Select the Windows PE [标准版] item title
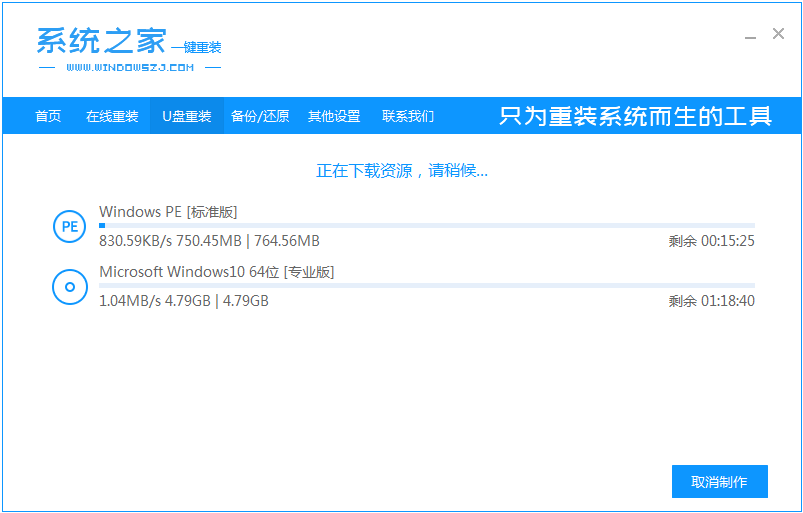The height and width of the screenshot is (513, 803). (x=168, y=211)
